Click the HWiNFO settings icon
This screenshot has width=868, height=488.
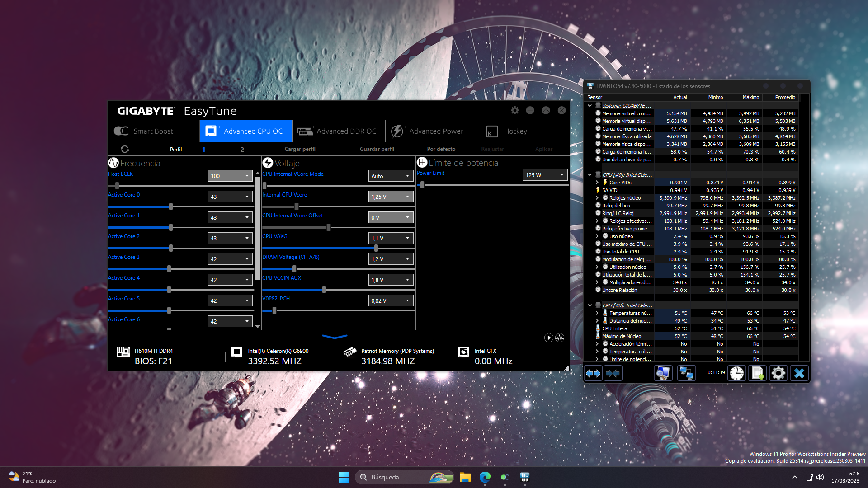coord(778,372)
